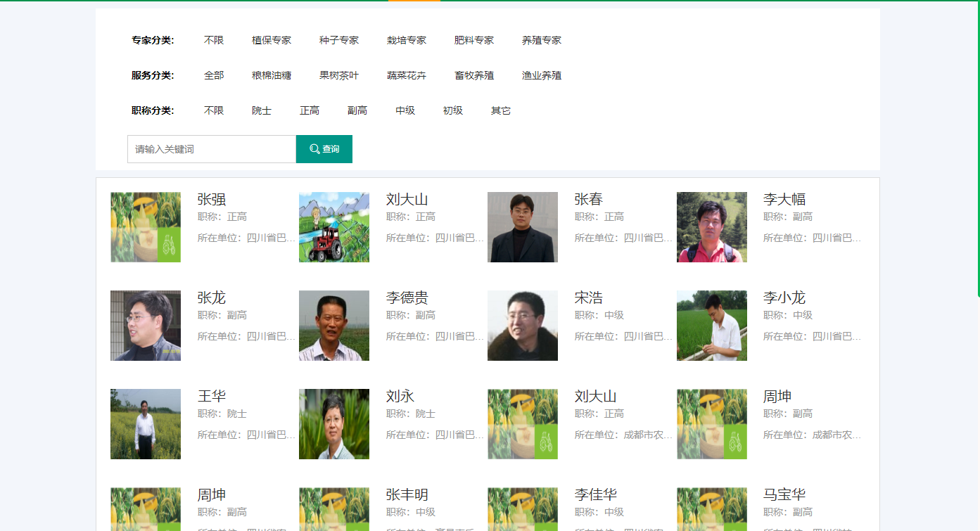Open 李德贵's photo thumbnail
980x531 pixels.
click(334, 326)
